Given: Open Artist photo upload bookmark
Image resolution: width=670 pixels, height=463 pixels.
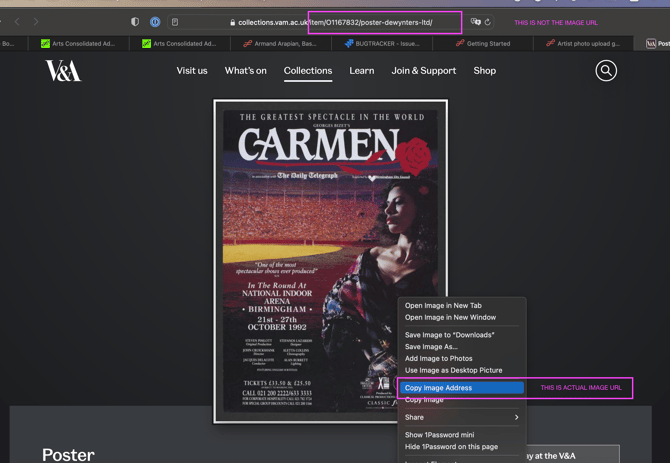Looking at the screenshot, I should pyautogui.click(x=583, y=44).
